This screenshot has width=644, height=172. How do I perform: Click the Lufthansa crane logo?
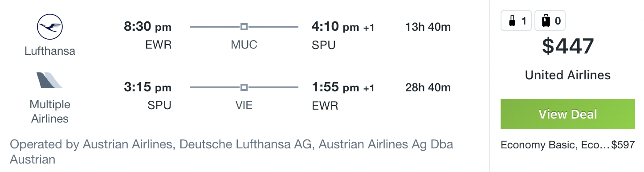[x=50, y=27]
